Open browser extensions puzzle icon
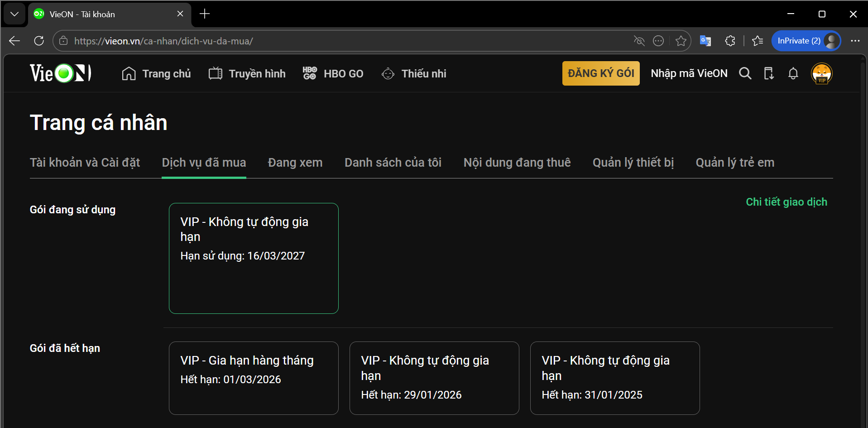The image size is (868, 428). (x=730, y=41)
